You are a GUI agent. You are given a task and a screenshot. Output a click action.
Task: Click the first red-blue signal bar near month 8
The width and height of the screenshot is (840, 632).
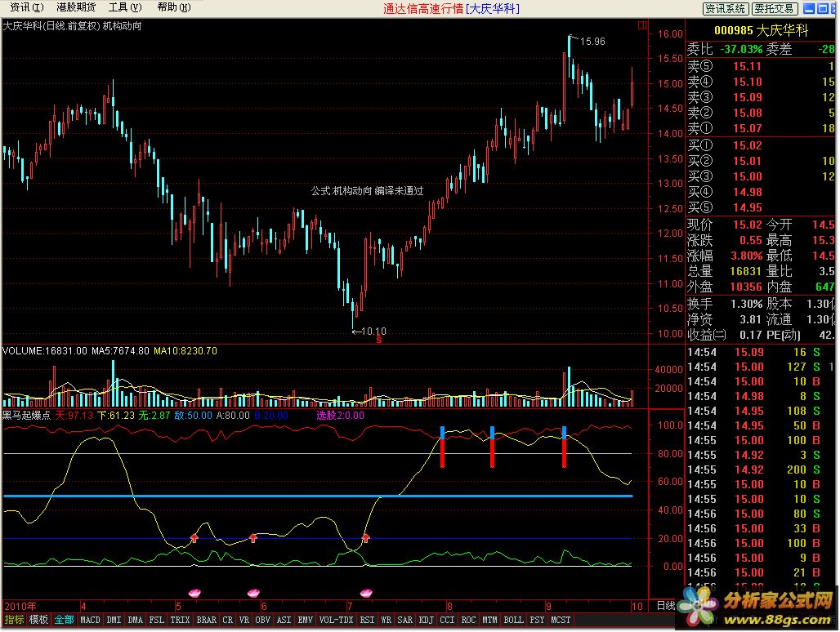(443, 447)
